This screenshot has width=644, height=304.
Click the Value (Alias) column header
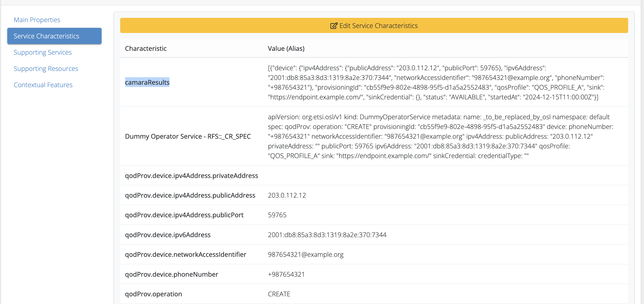(x=286, y=48)
